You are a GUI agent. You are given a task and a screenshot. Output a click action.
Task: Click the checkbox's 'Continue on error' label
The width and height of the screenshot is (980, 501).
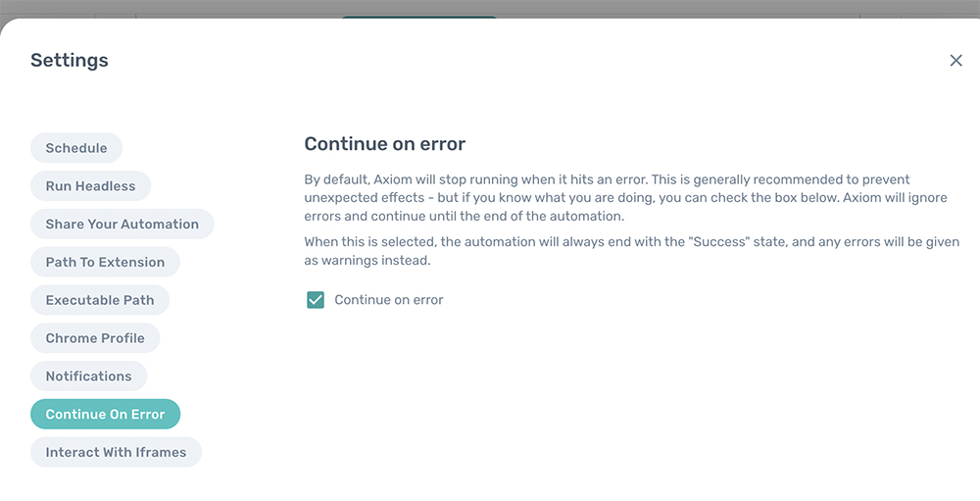(x=388, y=300)
